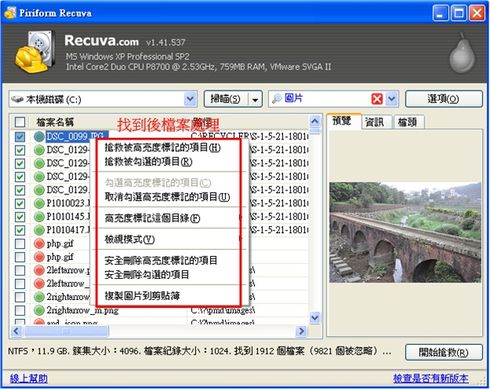Viewport: 490px width, 389px height.
Task: Click the green status dot for P1010023
Action: 39,203
